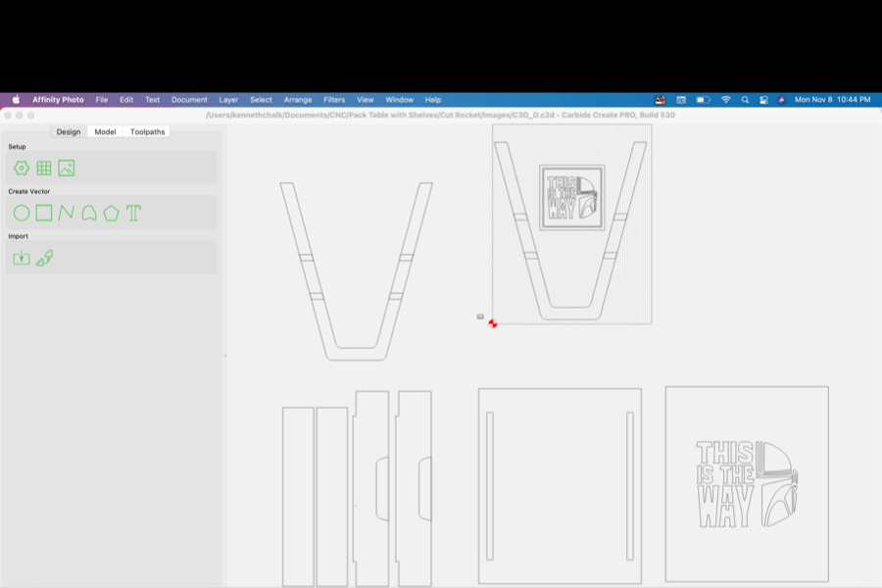The width and height of the screenshot is (882, 588).
Task: Click the "Setup" section label
Action: click(17, 146)
